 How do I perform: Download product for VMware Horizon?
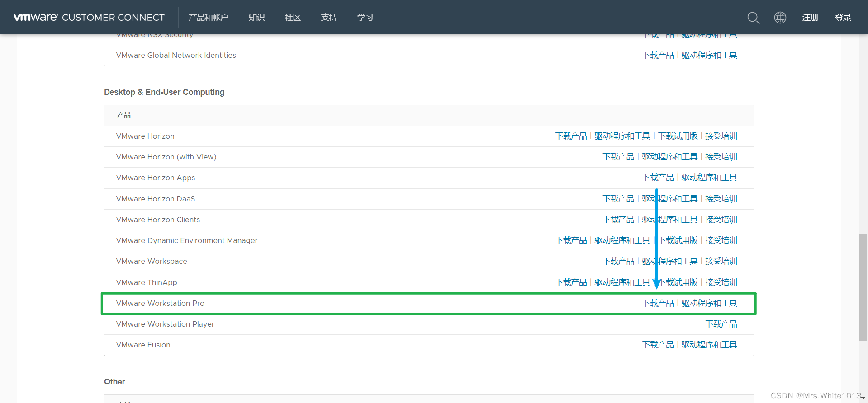[x=571, y=136]
